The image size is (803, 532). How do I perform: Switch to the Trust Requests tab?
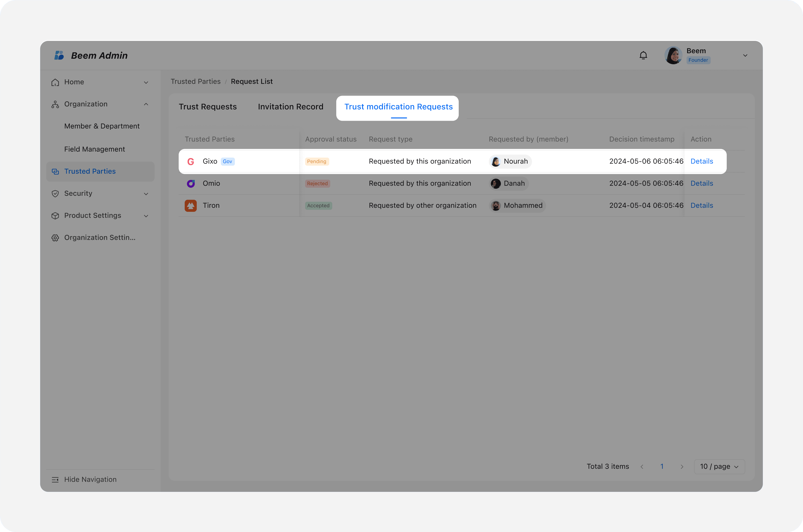[x=208, y=107]
